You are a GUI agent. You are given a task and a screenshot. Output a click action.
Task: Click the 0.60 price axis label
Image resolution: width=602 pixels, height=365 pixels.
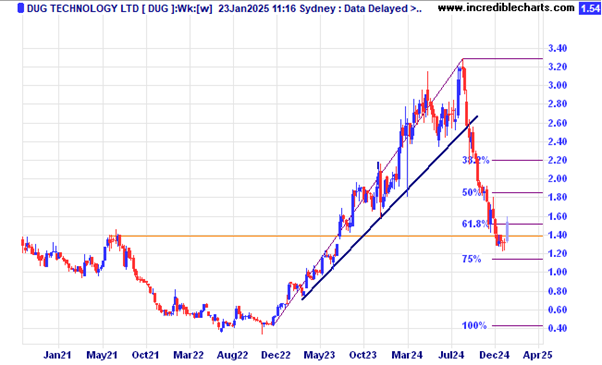click(x=557, y=310)
